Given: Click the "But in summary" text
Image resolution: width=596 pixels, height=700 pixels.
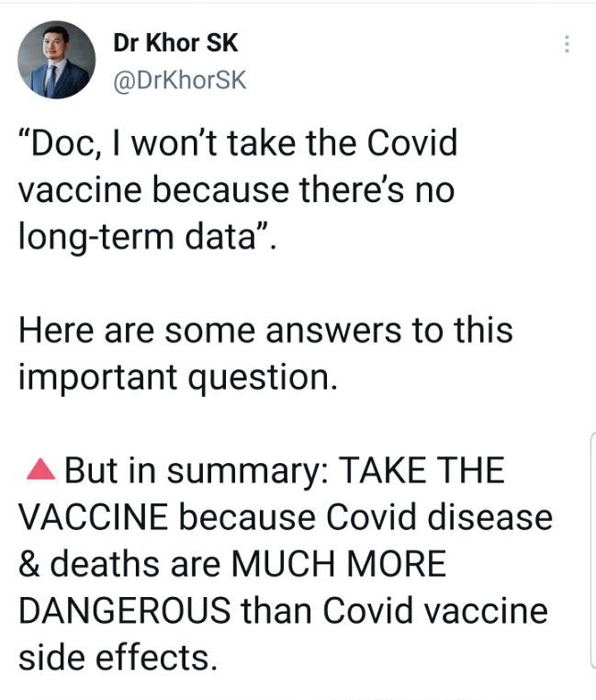Looking at the screenshot, I should click(197, 471).
